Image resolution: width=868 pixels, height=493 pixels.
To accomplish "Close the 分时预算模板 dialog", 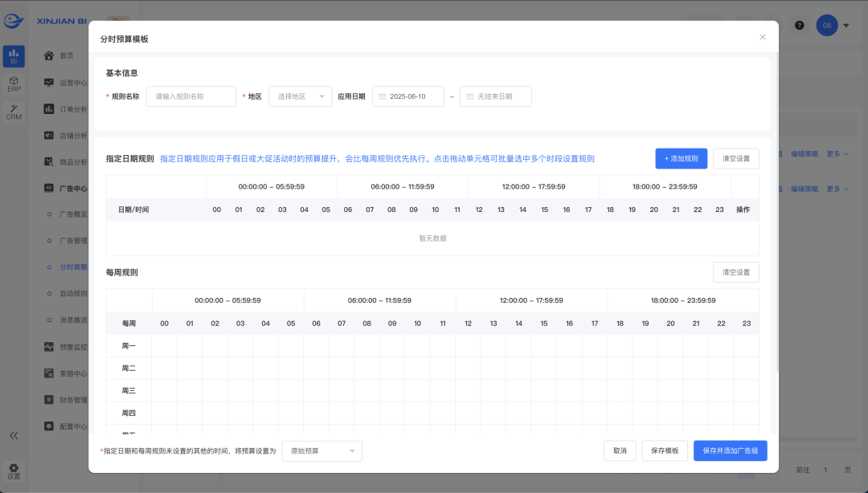I will (762, 37).
